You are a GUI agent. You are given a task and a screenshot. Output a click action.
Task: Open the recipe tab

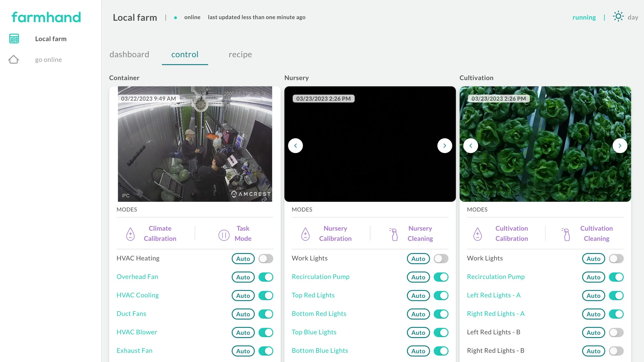pyautogui.click(x=240, y=54)
